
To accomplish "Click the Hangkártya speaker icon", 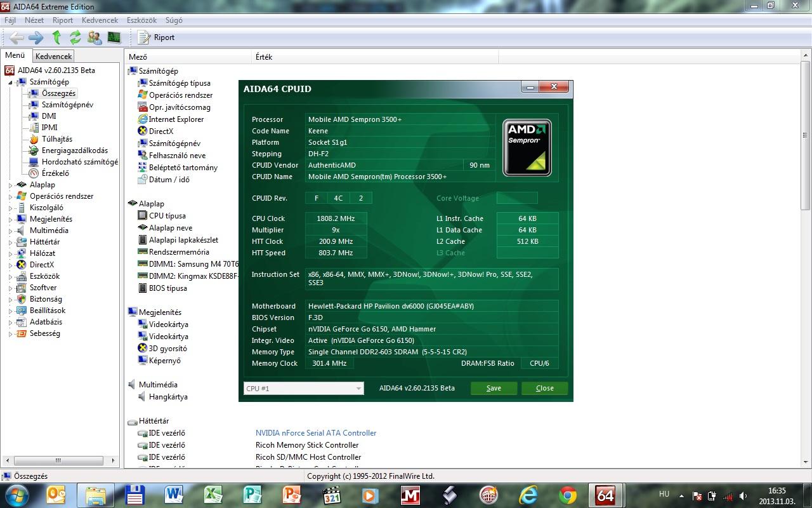I will [143, 397].
